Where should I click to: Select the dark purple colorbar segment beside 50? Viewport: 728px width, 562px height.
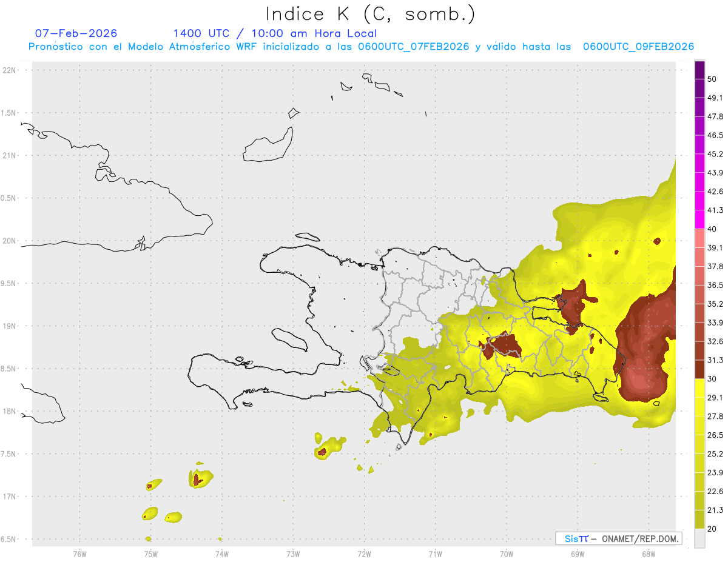[x=699, y=70]
